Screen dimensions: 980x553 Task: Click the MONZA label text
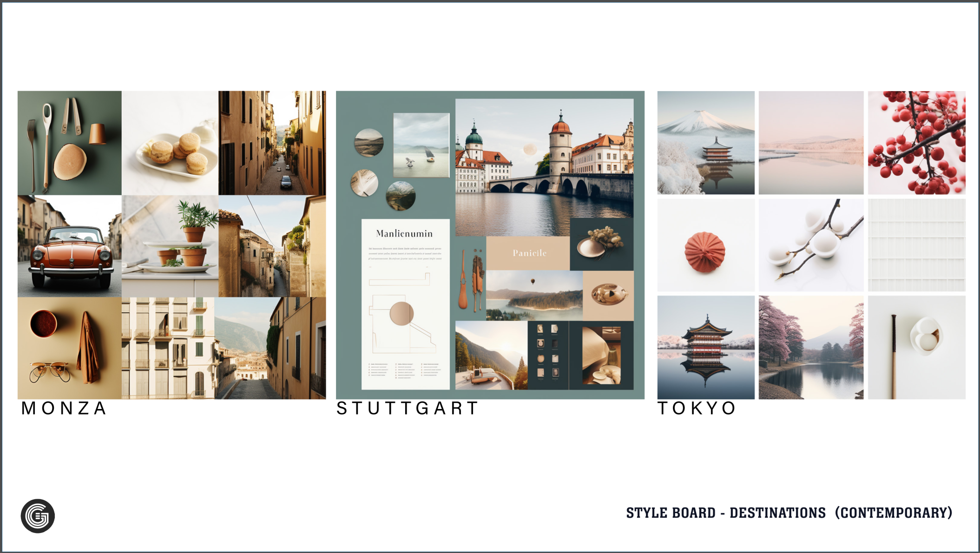tap(64, 408)
